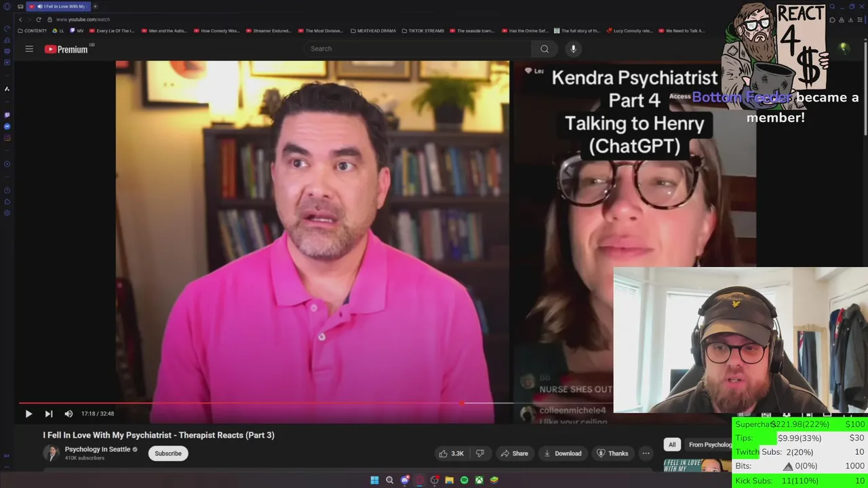Image resolution: width=868 pixels, height=488 pixels.
Task: Go back in the browser
Action: pyautogui.click(x=20, y=20)
